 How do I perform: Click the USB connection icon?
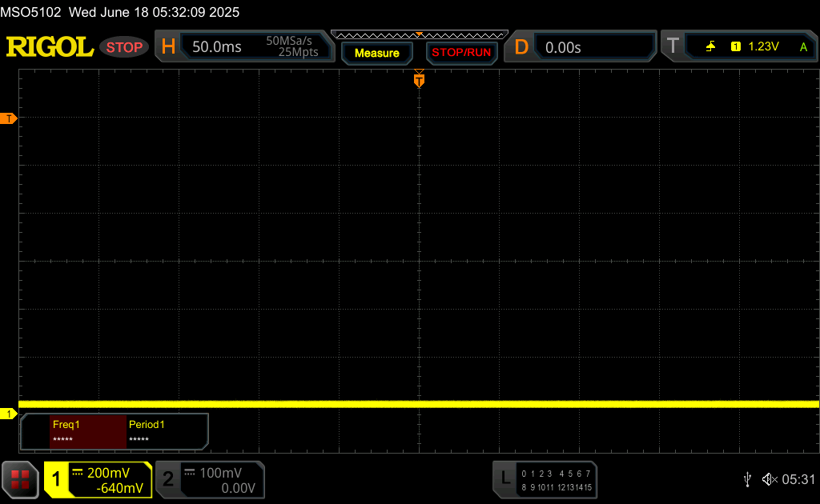(748, 479)
